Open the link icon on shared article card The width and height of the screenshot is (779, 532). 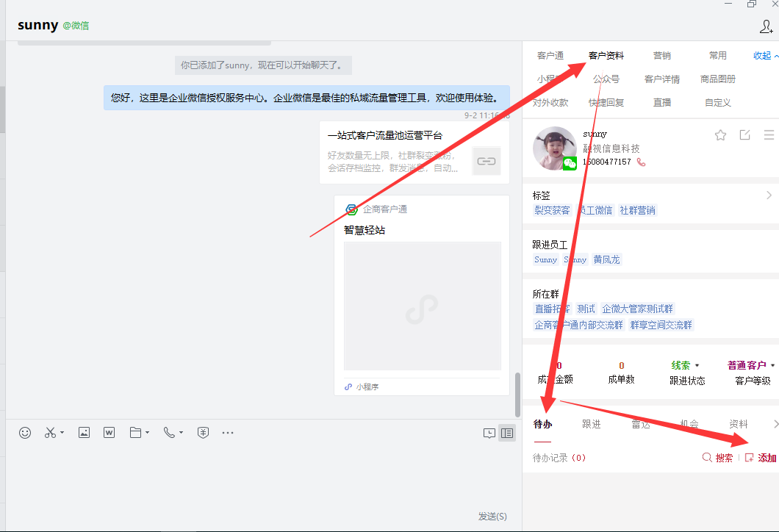click(x=487, y=161)
